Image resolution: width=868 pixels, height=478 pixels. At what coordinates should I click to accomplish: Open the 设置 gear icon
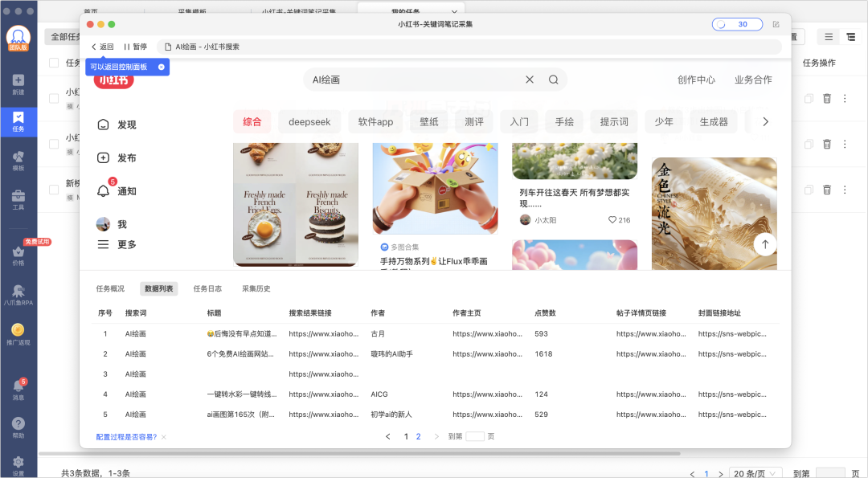point(18,466)
